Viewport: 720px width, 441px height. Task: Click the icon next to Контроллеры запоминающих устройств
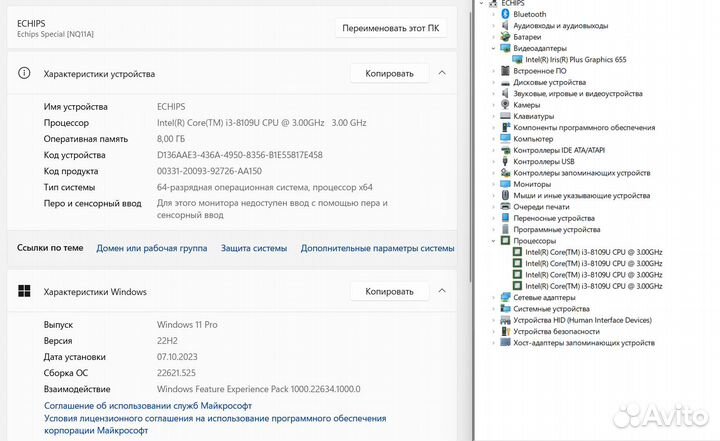pos(506,173)
